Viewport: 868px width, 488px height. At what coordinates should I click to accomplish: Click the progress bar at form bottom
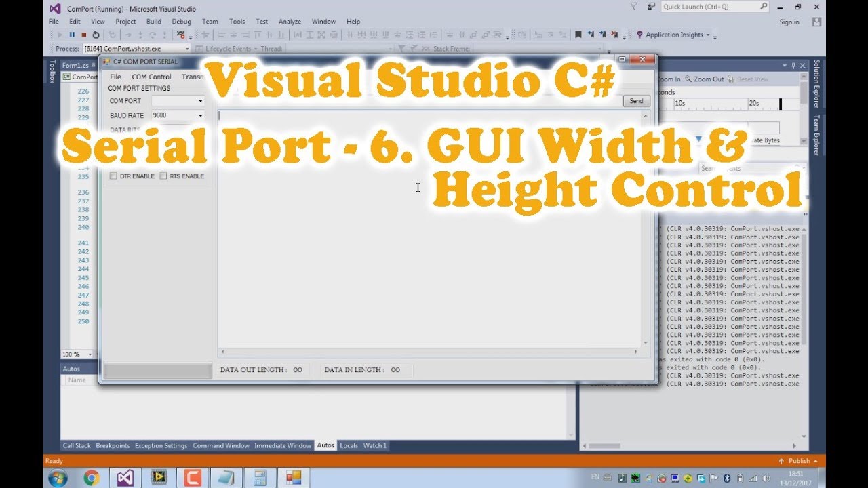pos(157,370)
